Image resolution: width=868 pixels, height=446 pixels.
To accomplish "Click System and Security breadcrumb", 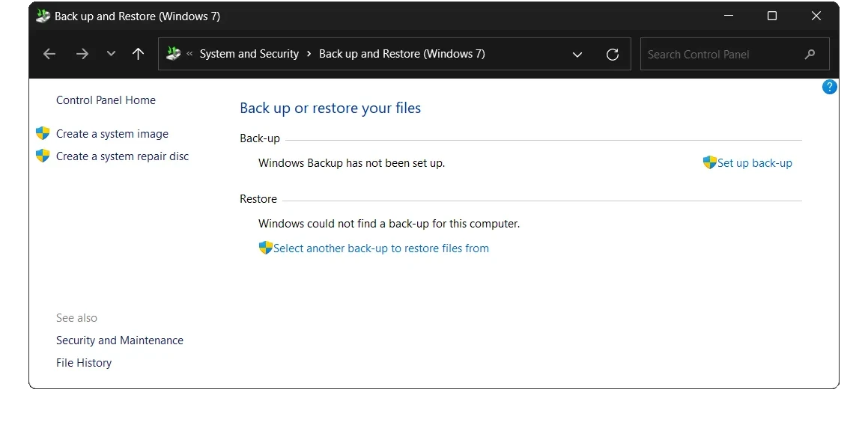I will [249, 54].
